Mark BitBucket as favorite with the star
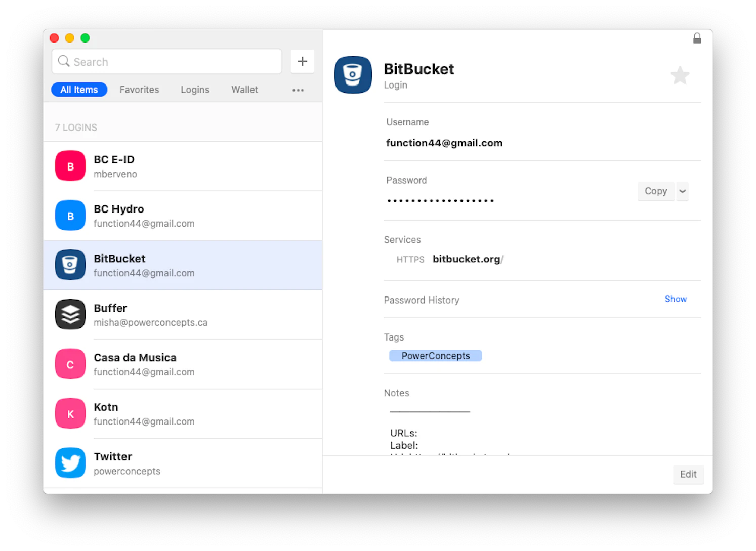 coord(680,75)
